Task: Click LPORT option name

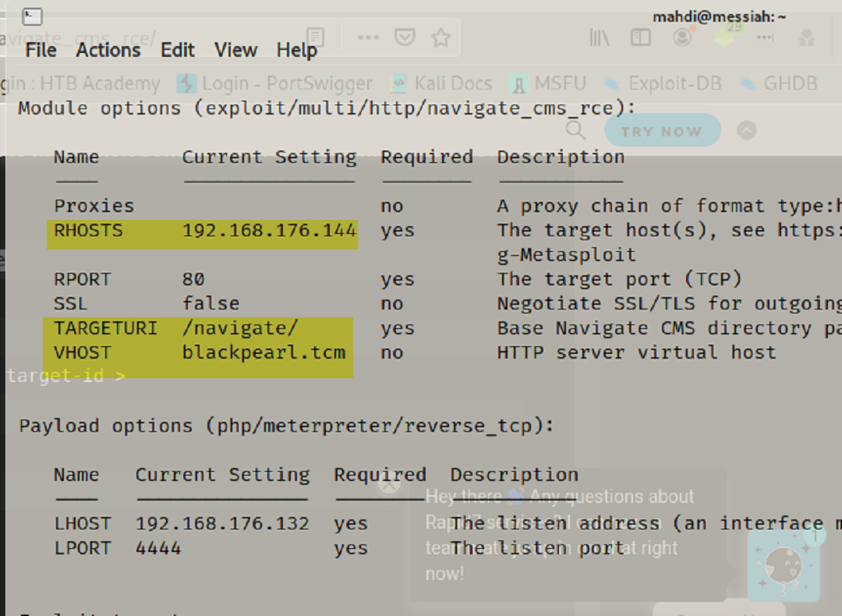Action: point(82,548)
